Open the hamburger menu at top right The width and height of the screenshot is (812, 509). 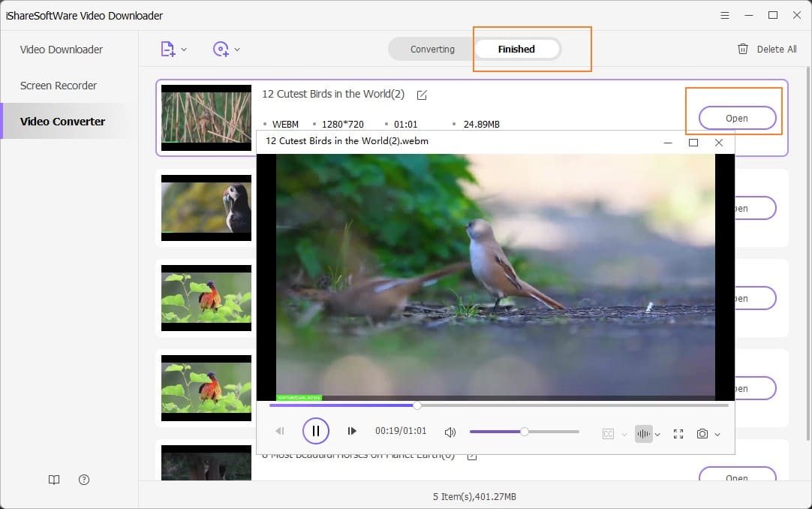724,15
